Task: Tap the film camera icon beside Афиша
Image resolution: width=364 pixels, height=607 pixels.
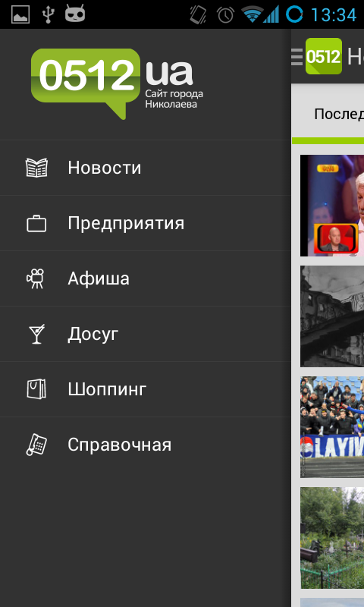Action: point(36,278)
